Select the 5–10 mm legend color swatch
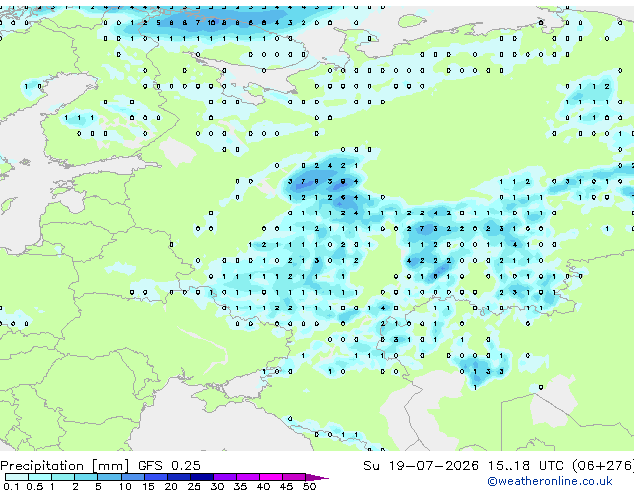Image resolution: width=634 pixels, height=490 pixels. point(109,477)
